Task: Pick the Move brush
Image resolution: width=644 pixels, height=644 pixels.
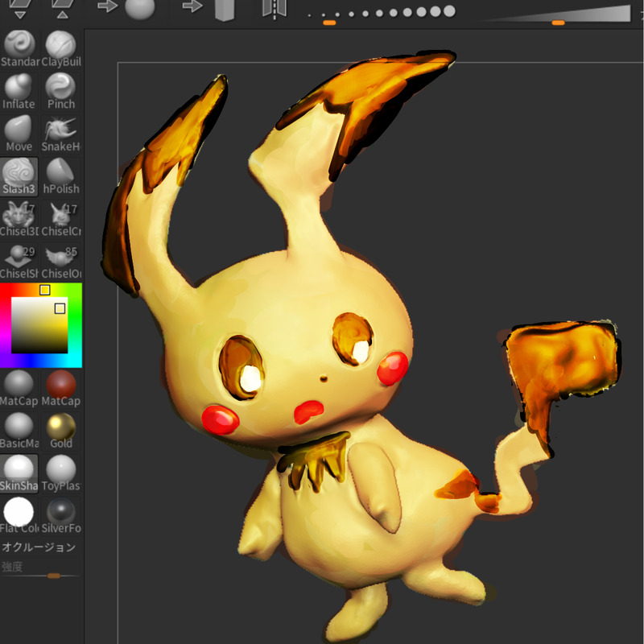Action: (19, 134)
